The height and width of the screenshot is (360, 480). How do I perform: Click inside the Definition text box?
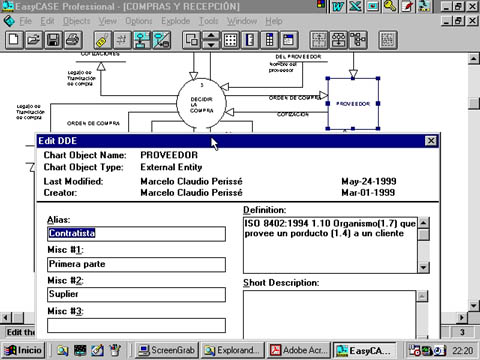330,245
